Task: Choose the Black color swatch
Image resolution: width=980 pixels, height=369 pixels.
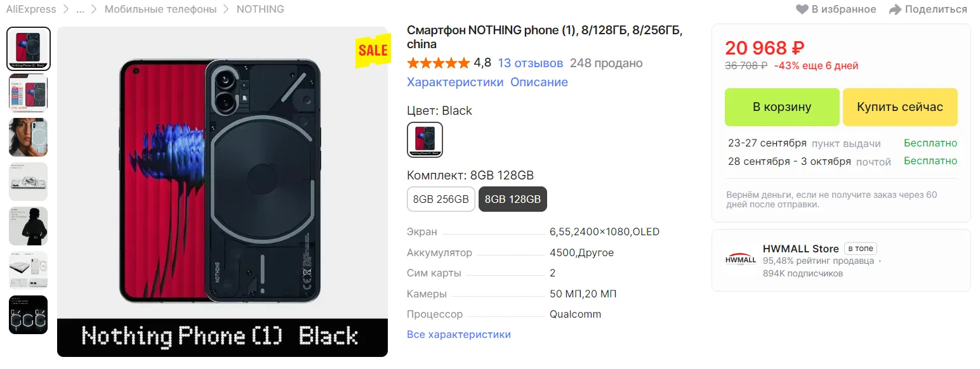Action: [425, 139]
